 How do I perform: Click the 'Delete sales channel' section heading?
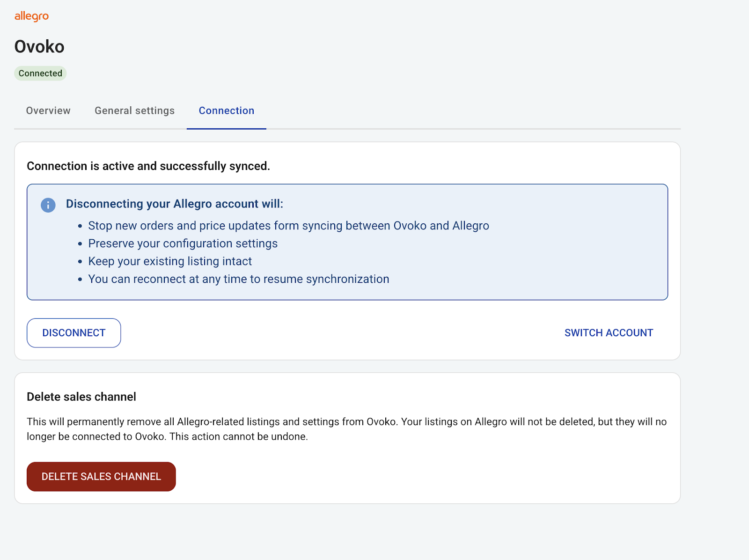(x=81, y=397)
